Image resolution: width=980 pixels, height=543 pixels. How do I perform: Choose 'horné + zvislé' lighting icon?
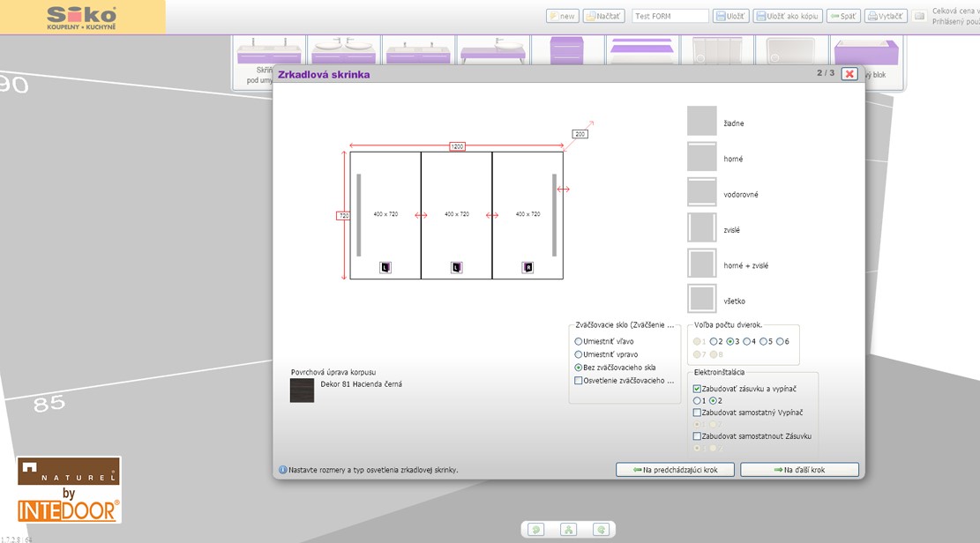(x=702, y=264)
